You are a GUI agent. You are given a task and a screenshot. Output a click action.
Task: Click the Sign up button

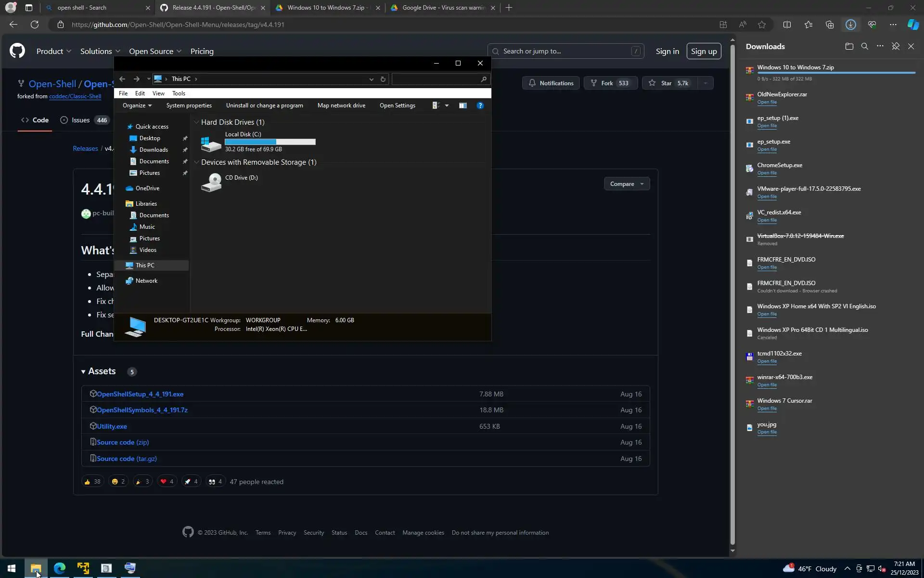point(704,51)
